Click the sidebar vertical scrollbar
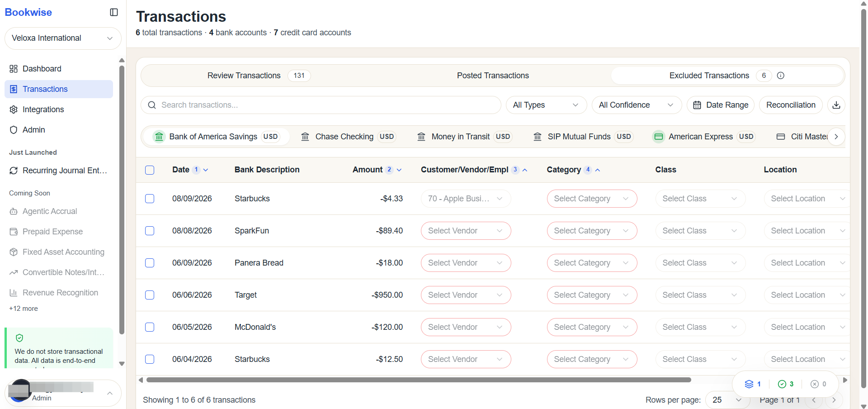 coord(122,199)
